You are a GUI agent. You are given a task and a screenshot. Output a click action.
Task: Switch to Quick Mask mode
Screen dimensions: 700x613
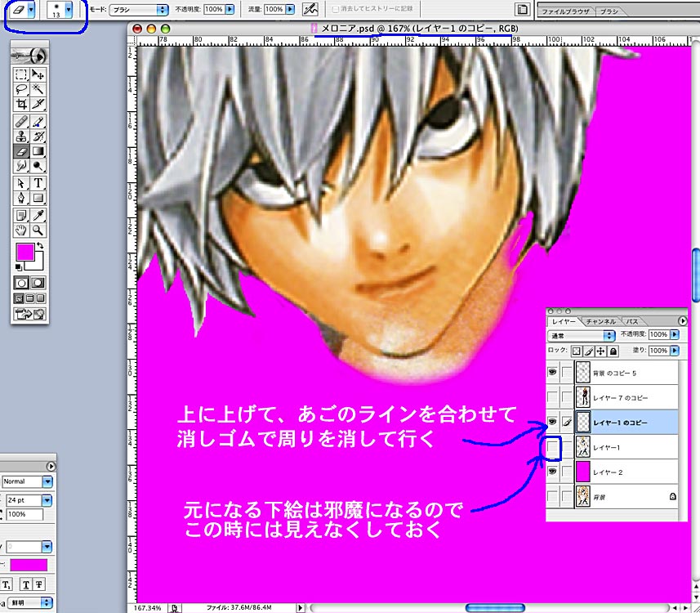pyautogui.click(x=38, y=283)
